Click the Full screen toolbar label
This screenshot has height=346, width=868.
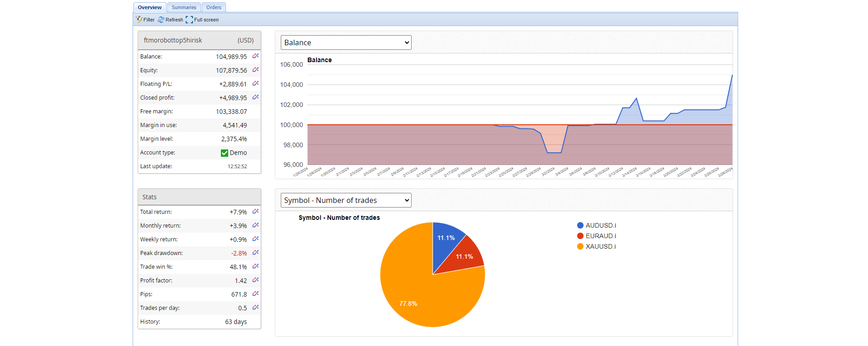(x=206, y=20)
